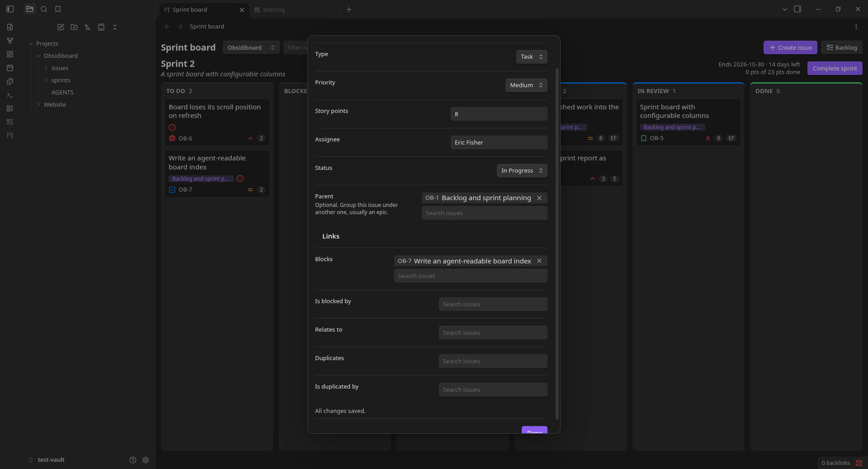Screen dimensions: 868x469
Task: Expand the sprints folder
Action: point(46,80)
